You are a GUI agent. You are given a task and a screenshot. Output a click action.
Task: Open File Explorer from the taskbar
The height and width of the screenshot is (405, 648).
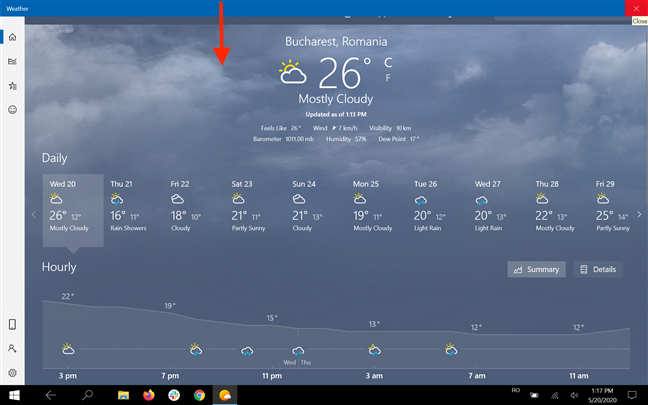coord(123,395)
